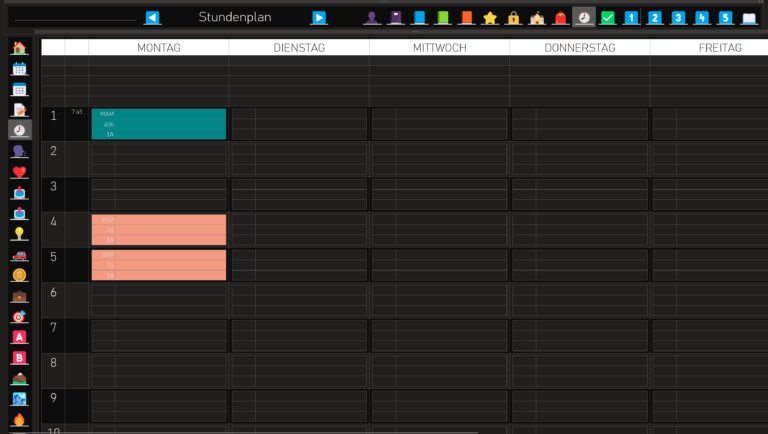Open the mountain icon in sidebar

(19, 378)
